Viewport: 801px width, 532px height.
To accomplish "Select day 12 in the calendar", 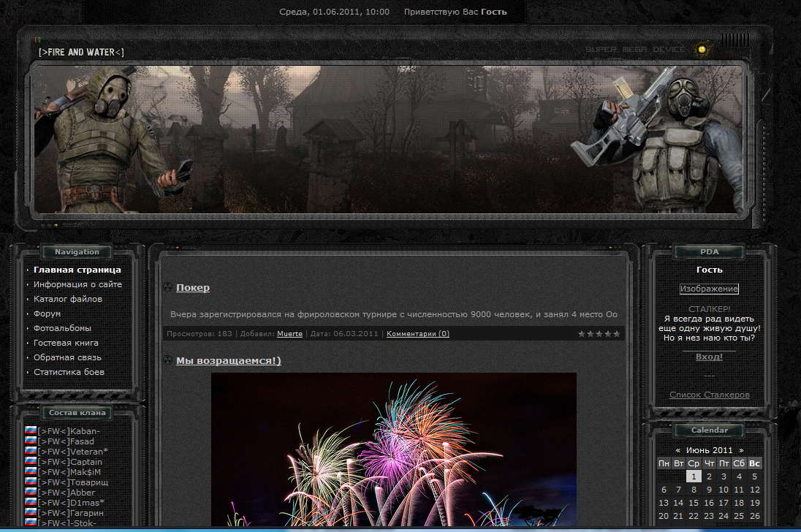I will pyautogui.click(x=754, y=490).
